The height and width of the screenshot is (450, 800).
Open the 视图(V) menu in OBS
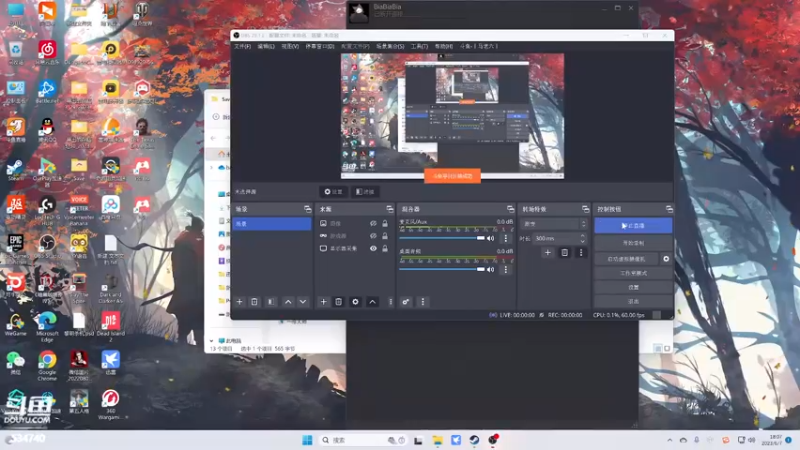(290, 46)
